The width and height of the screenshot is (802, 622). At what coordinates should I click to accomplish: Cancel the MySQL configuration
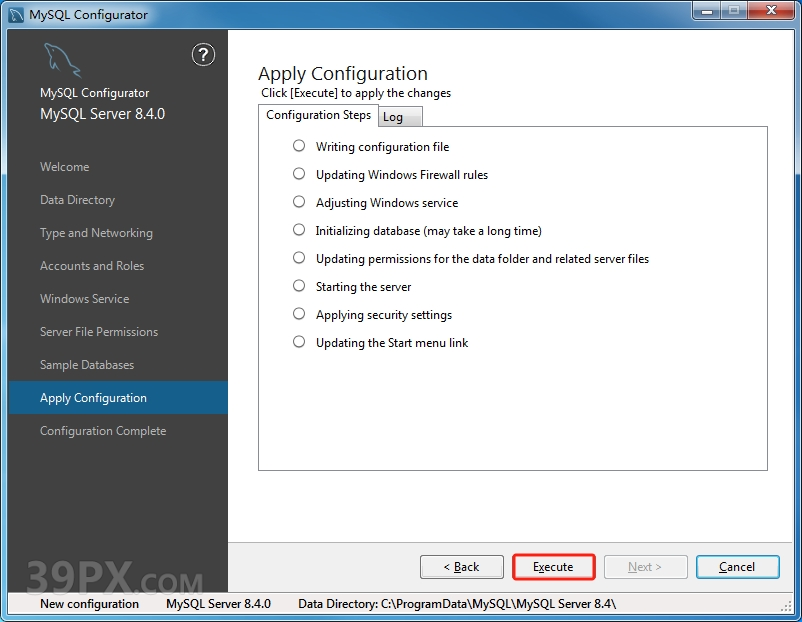coord(737,567)
